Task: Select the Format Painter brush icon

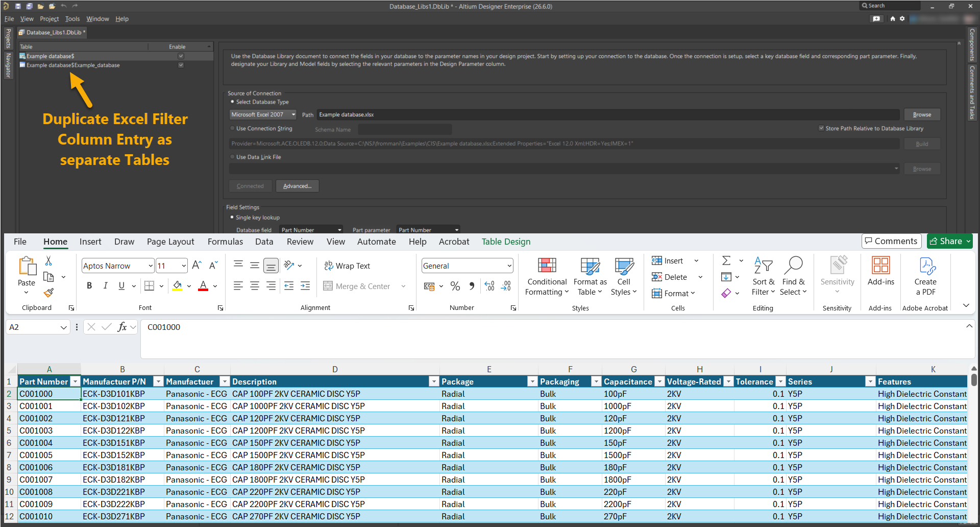Action: tap(48, 293)
